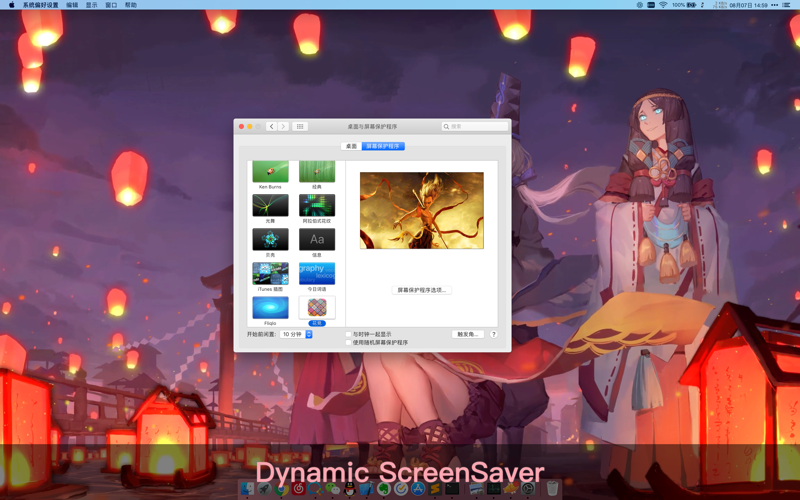Open the Trash in the Dock
800x500 pixels.
(552, 489)
